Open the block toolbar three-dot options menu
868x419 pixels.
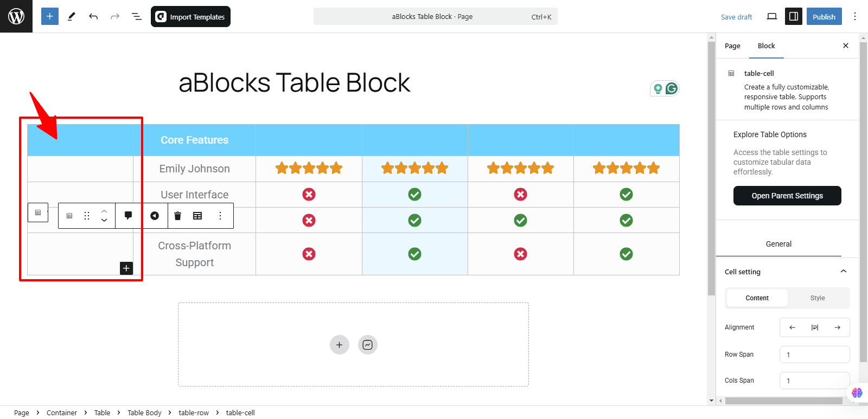(x=220, y=216)
